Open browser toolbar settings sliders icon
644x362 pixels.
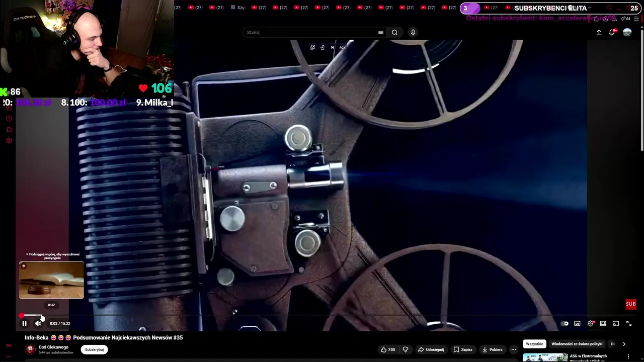tap(636, 19)
